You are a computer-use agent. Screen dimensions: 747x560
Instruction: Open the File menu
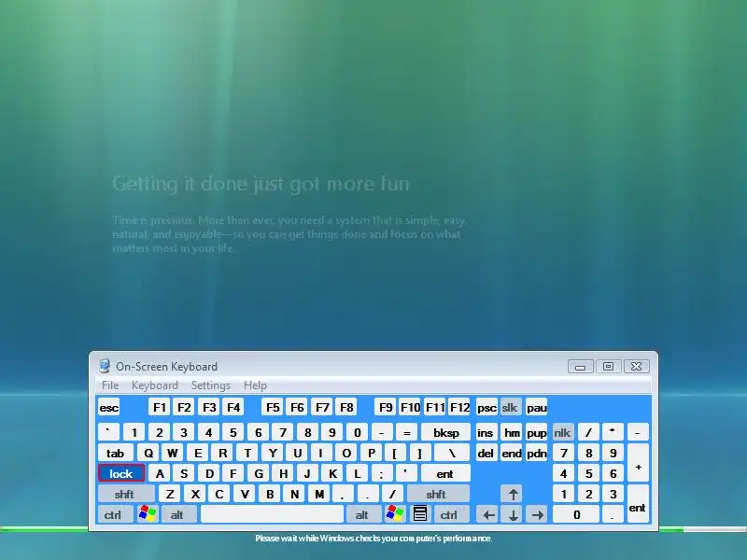click(110, 385)
